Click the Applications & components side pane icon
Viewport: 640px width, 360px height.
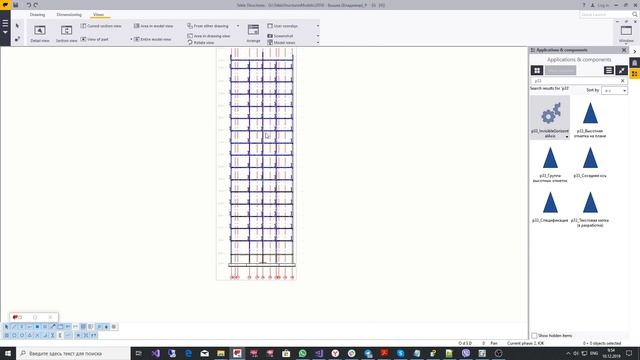point(635,74)
